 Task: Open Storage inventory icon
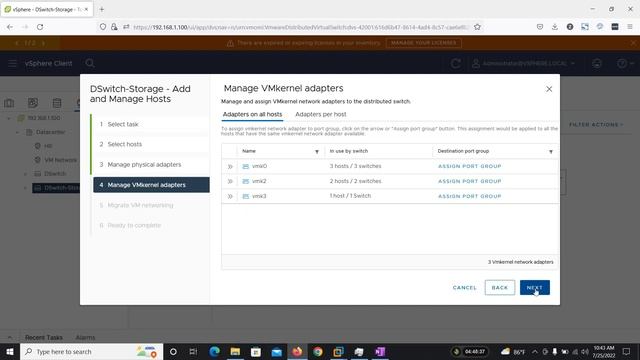pyautogui.click(x=57, y=103)
